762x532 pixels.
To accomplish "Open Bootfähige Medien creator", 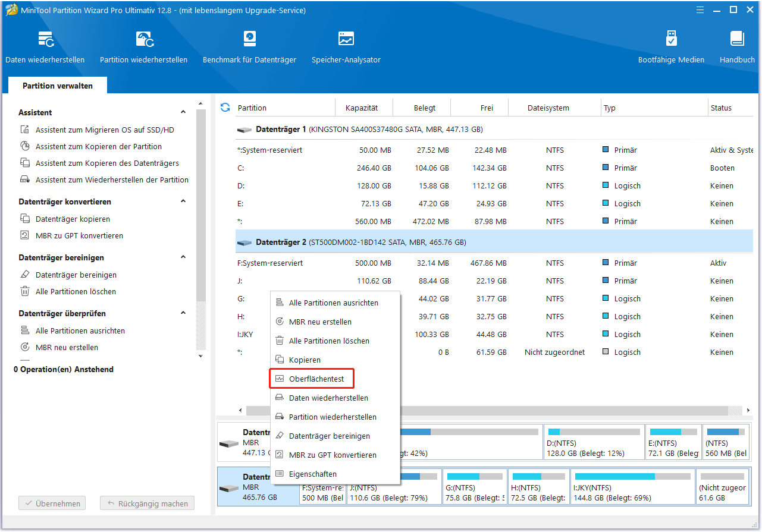I will (x=671, y=48).
